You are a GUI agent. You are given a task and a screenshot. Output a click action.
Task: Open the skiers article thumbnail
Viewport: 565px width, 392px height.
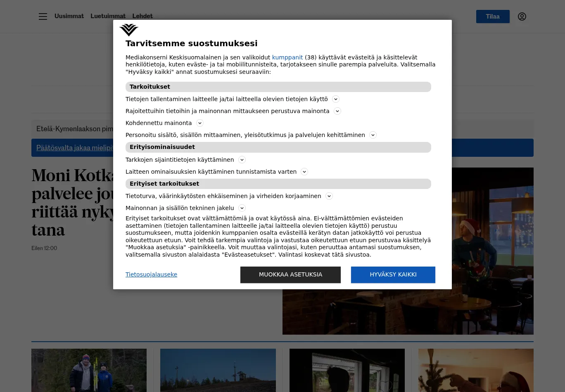click(x=89, y=370)
